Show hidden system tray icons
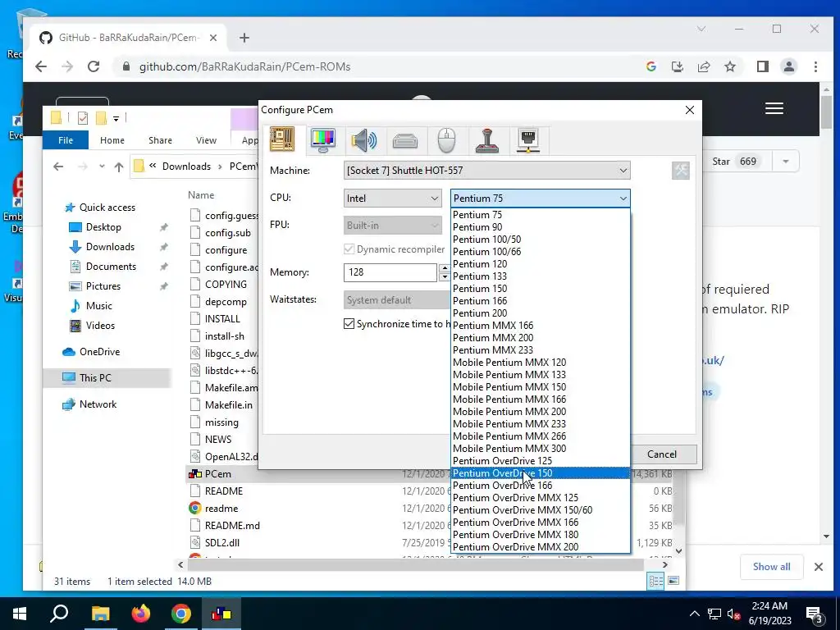This screenshot has width=840, height=630. 694,614
